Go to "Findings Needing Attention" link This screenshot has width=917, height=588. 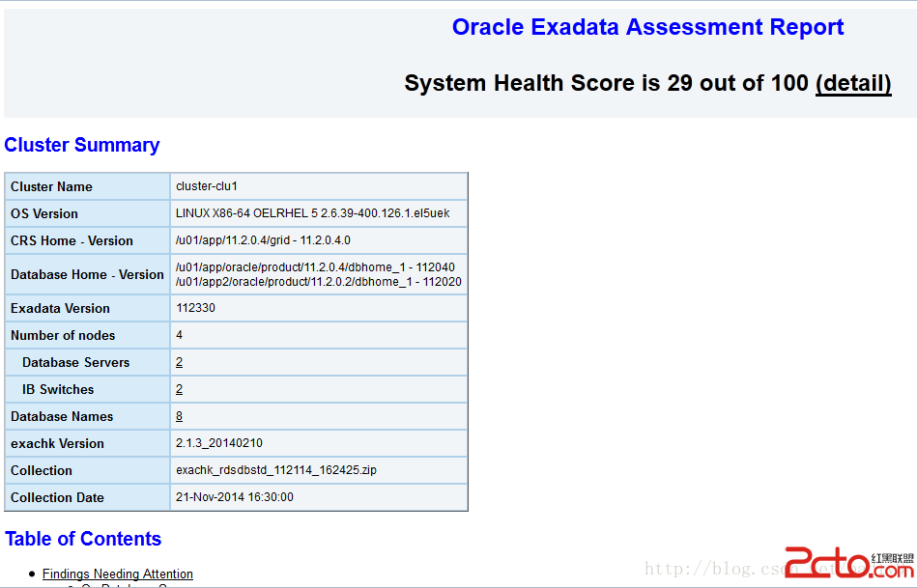coord(118,574)
